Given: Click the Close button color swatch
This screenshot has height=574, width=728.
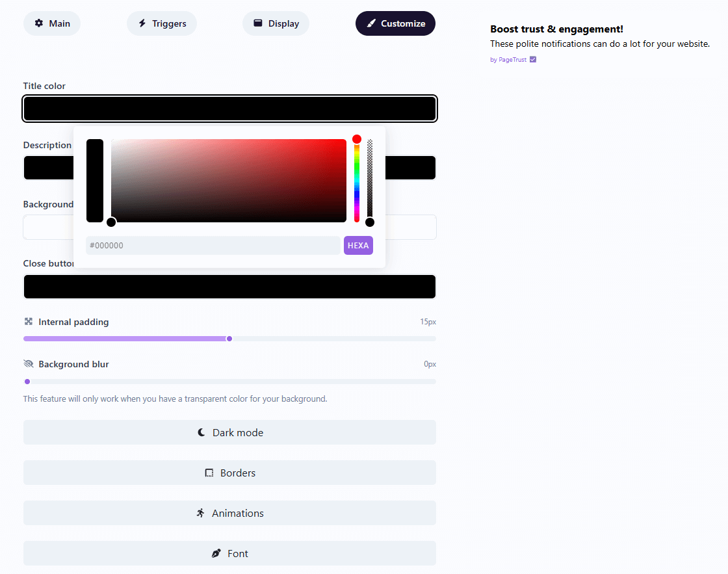Looking at the screenshot, I should pos(229,287).
